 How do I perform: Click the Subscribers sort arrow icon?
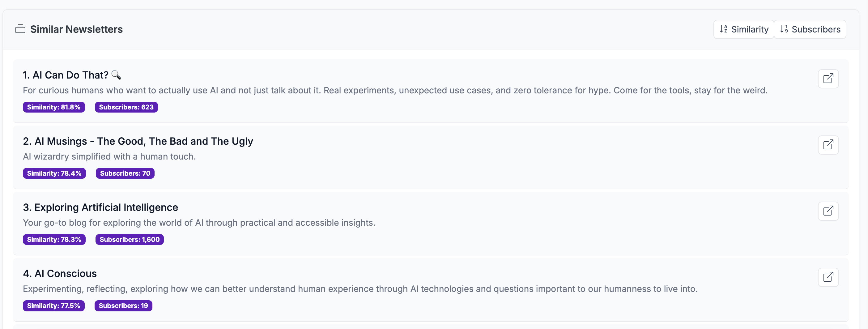pos(784,29)
